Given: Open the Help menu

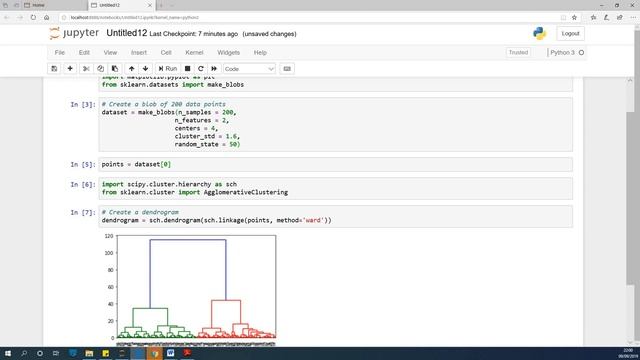Looking at the screenshot, I should [260, 53].
